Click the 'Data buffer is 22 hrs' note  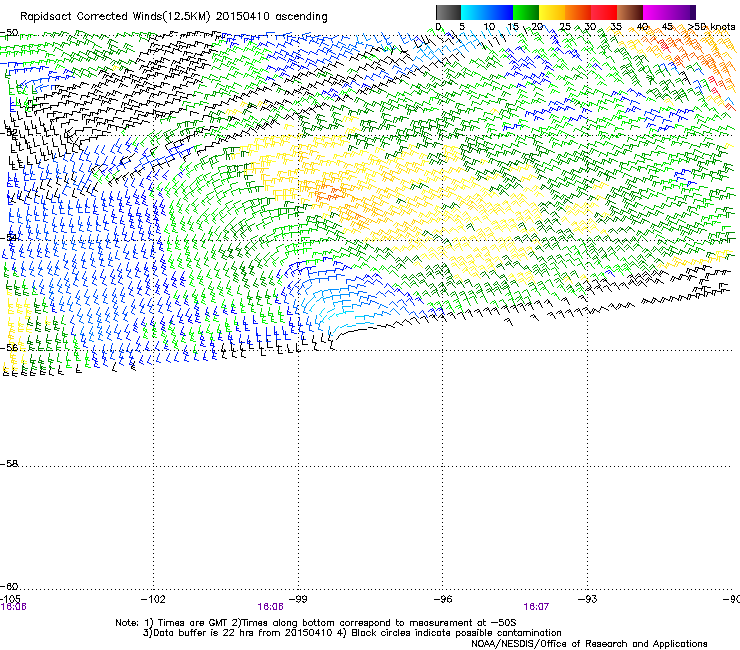point(203,633)
